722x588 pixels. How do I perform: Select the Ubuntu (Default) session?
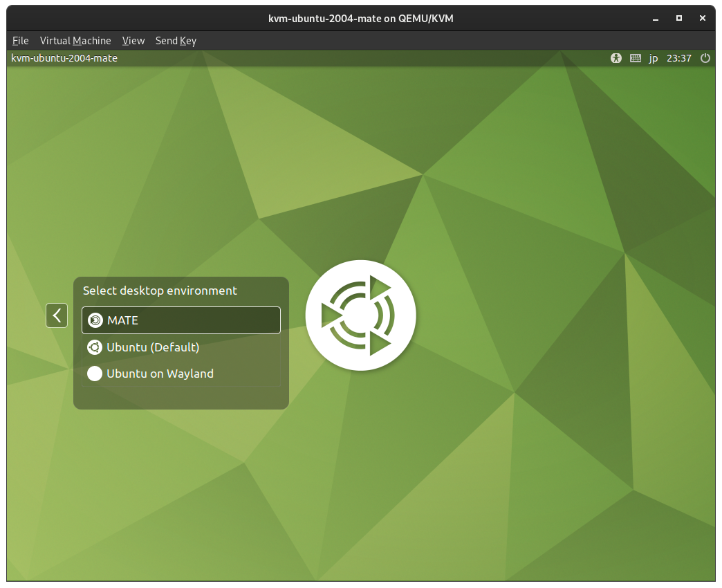point(181,347)
